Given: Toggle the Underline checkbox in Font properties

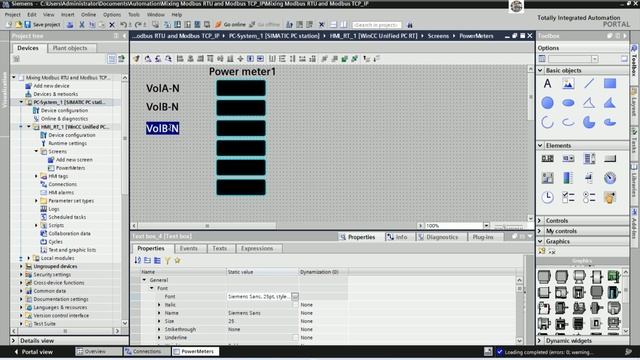Looking at the screenshot, I should tap(295, 338).
